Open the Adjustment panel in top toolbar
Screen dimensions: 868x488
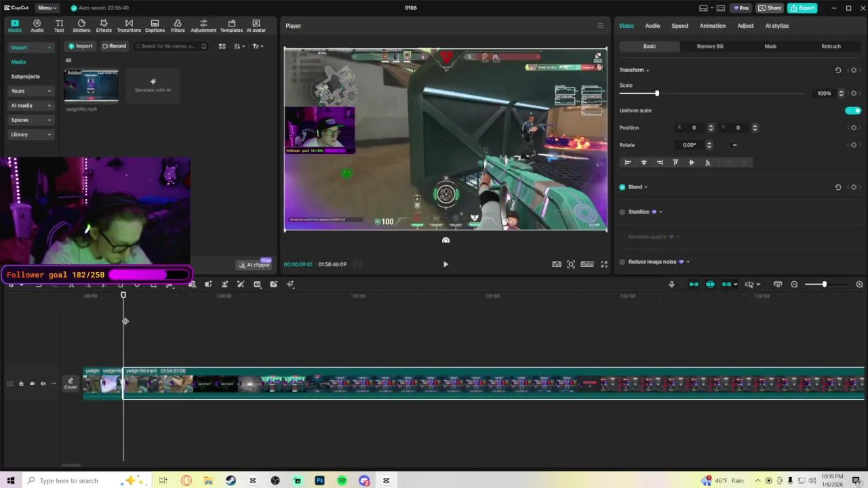tap(203, 26)
